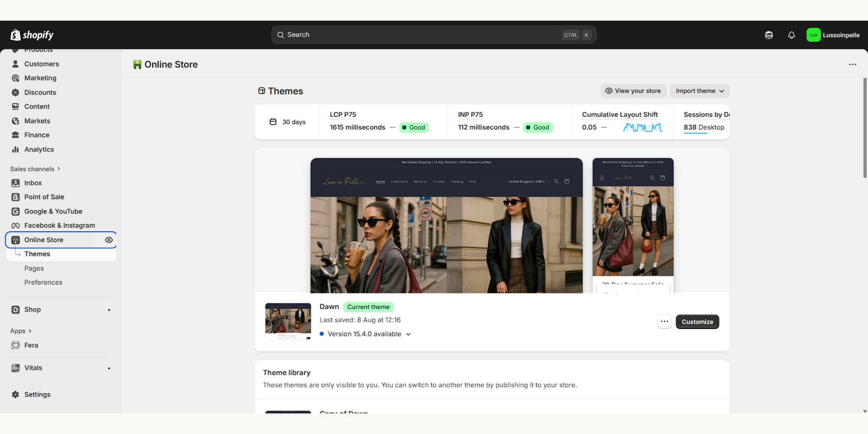Click the 30 days calendar icon
The width and height of the screenshot is (868, 434).
point(273,122)
